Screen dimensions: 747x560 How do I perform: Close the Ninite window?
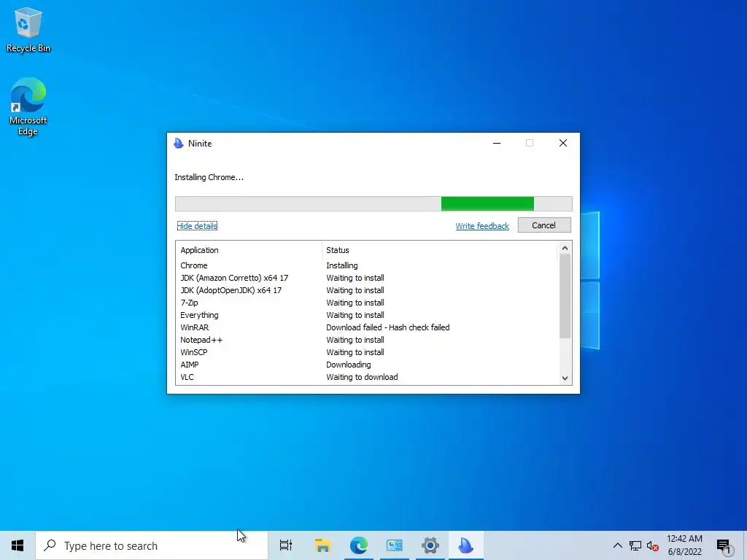coord(563,144)
